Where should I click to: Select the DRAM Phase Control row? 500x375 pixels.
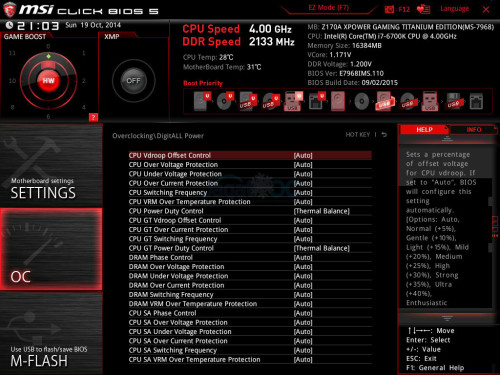(x=250, y=258)
